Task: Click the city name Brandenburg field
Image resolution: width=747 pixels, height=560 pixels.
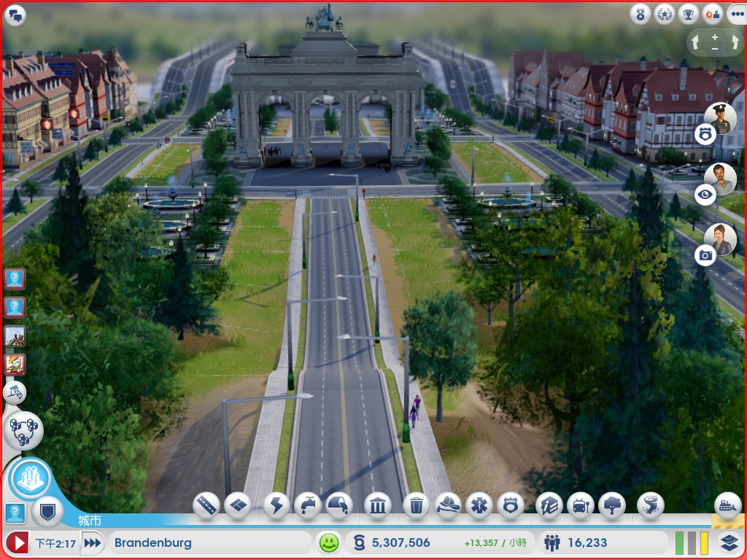Action: (x=209, y=542)
